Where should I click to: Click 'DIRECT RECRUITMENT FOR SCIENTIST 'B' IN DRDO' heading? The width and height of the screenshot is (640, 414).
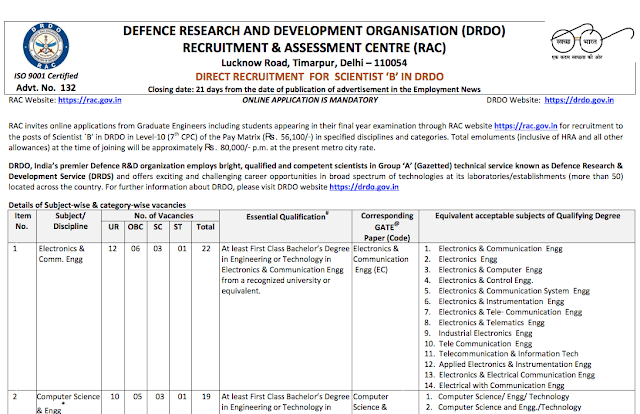point(319,77)
